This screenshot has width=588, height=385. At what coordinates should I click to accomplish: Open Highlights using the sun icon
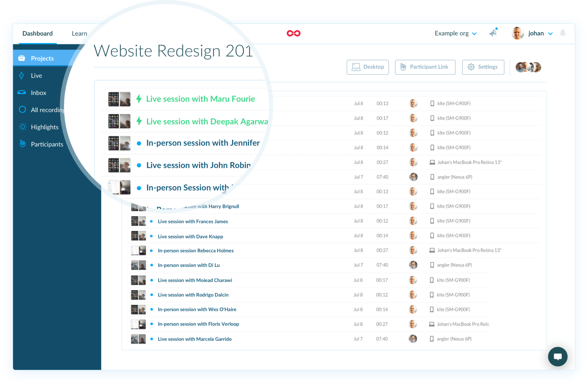pyautogui.click(x=22, y=127)
